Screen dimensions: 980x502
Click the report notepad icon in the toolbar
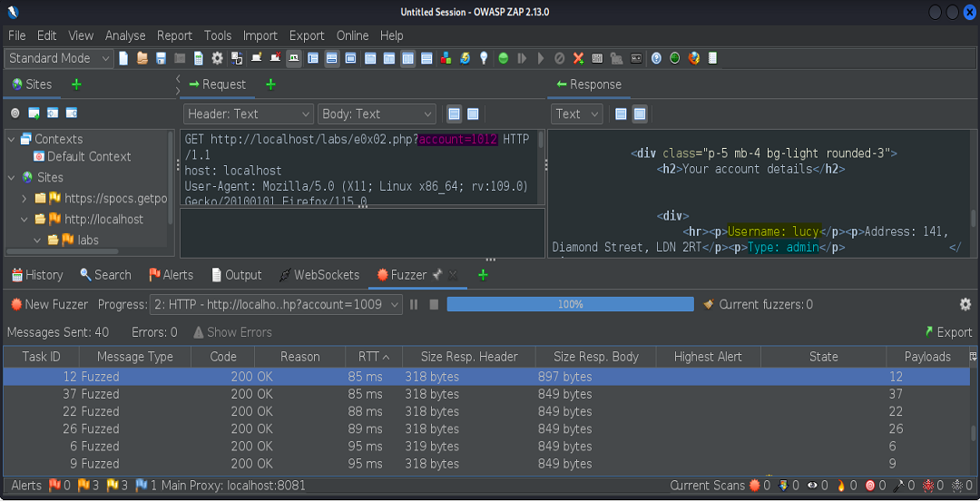point(712,59)
